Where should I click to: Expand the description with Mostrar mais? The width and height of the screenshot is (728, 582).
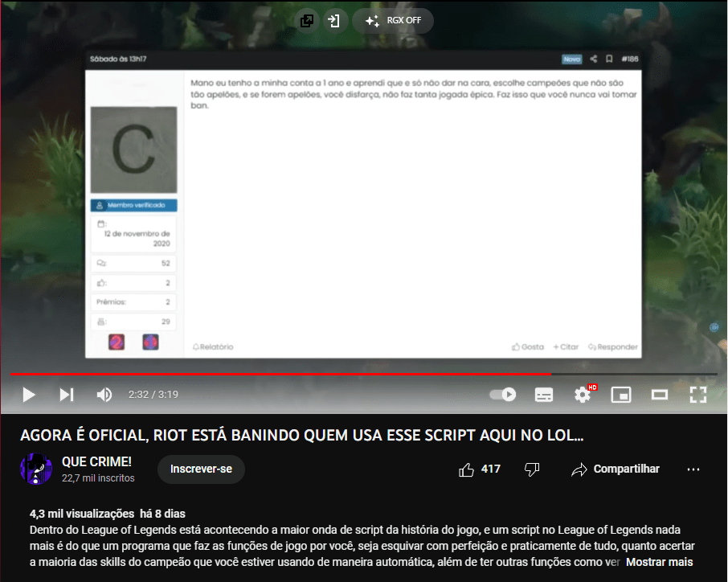click(x=659, y=562)
